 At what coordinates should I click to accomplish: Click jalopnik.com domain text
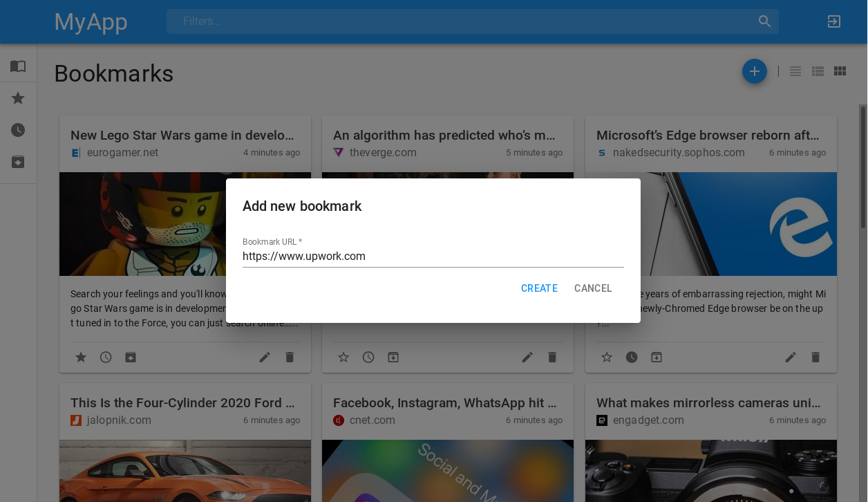[119, 420]
